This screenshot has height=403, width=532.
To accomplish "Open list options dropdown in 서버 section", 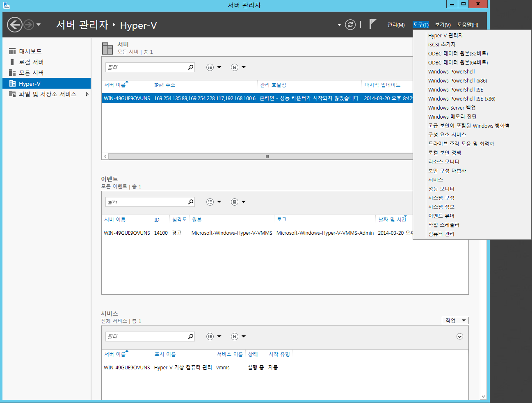I will pyautogui.click(x=219, y=67).
